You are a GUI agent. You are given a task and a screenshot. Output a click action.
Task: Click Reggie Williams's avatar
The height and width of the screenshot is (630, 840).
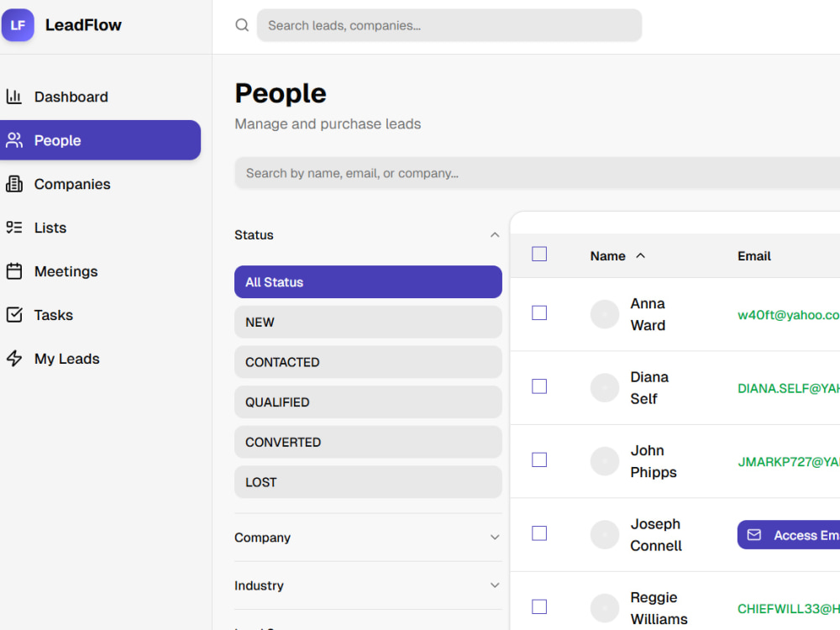[605, 607]
